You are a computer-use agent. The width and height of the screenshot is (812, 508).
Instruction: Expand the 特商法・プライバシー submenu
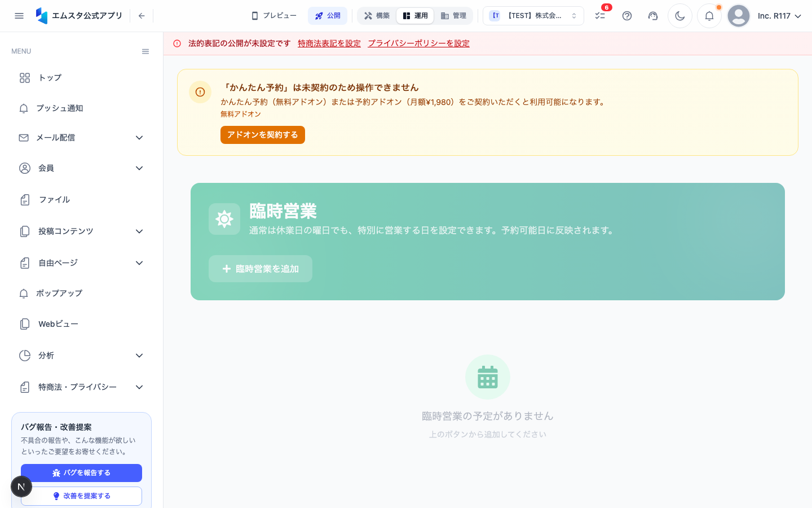tap(139, 387)
